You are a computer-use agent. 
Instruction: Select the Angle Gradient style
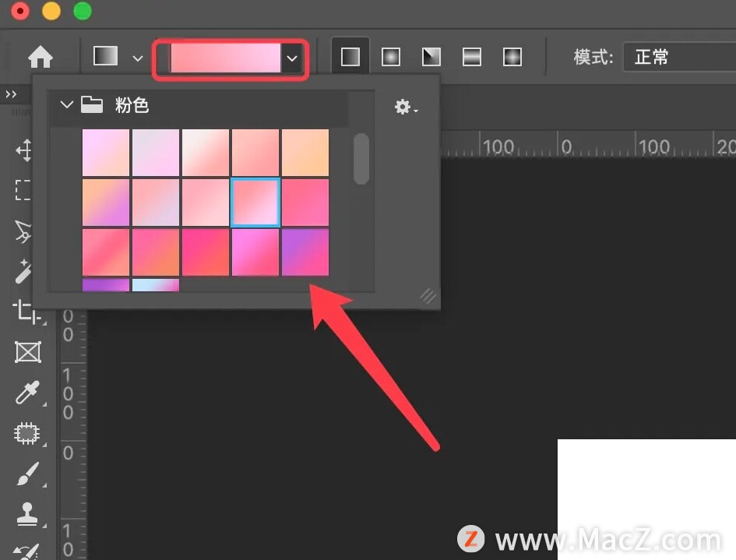click(x=431, y=57)
